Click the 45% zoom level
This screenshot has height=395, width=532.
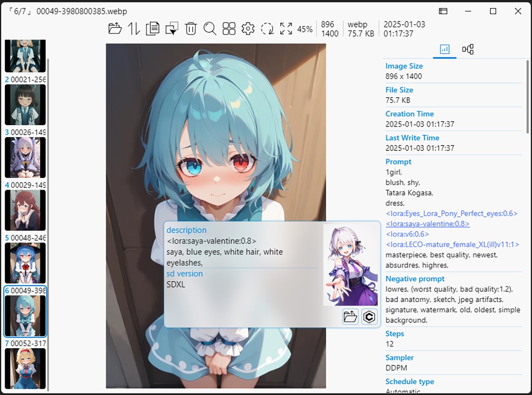point(305,29)
